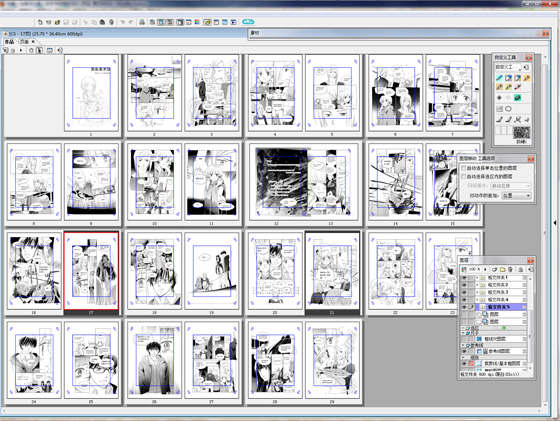Open the custom tool set dropdown 自定义工
Viewport: 560px width, 421px height.
pos(508,67)
